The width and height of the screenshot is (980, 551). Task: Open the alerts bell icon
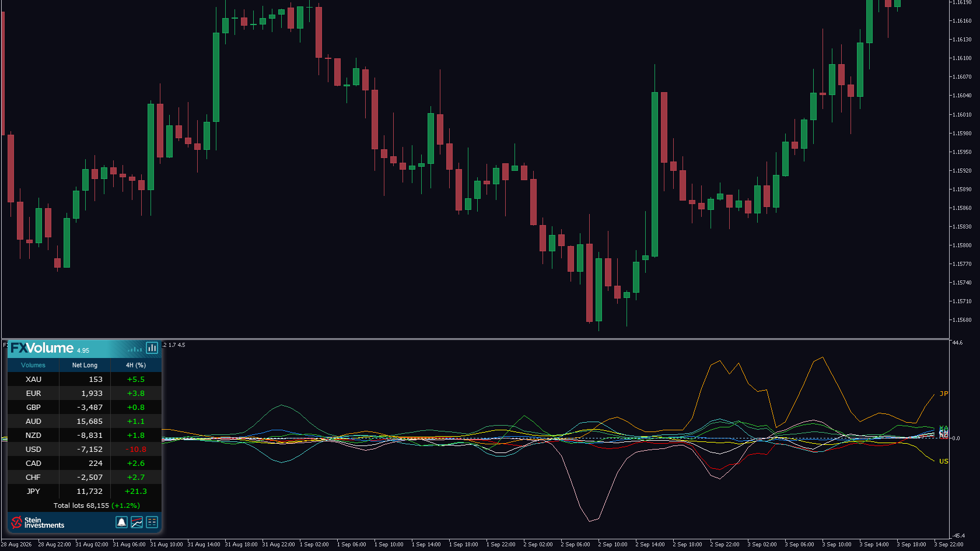click(121, 522)
